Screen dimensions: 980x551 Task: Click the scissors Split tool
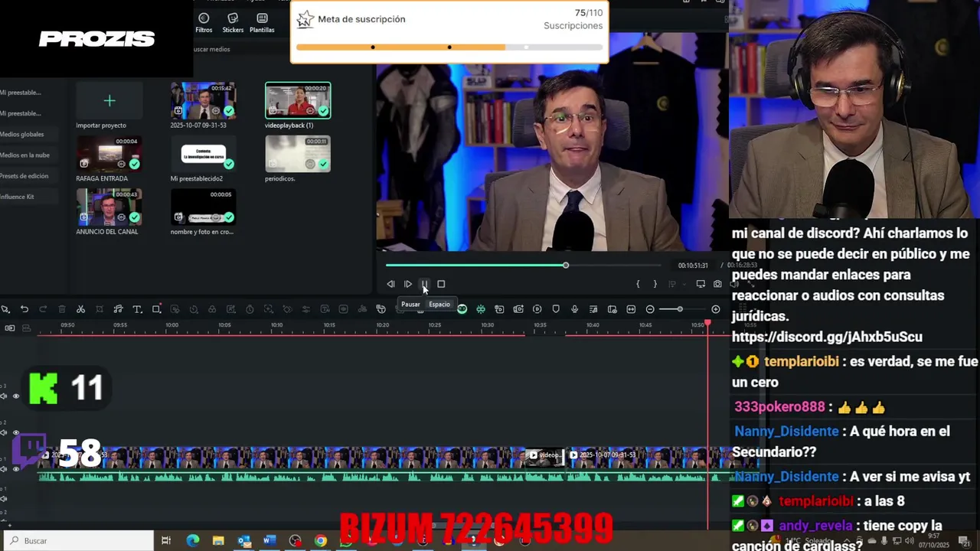pyautogui.click(x=80, y=309)
